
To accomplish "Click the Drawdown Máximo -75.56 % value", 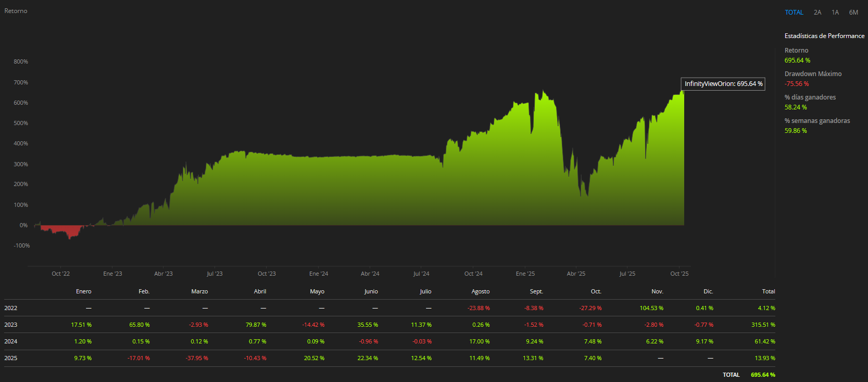I will click(797, 84).
